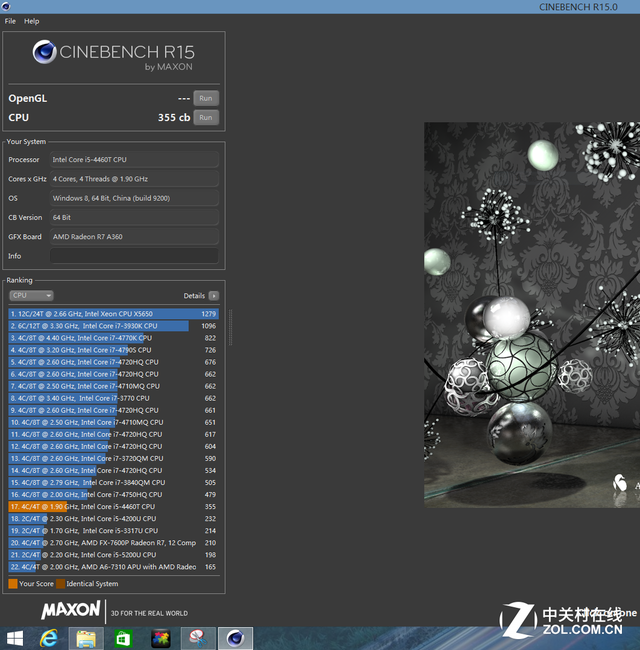Click the Processor field Intel Core i5-4460T
This screenshot has height=650, width=640.
(x=134, y=160)
